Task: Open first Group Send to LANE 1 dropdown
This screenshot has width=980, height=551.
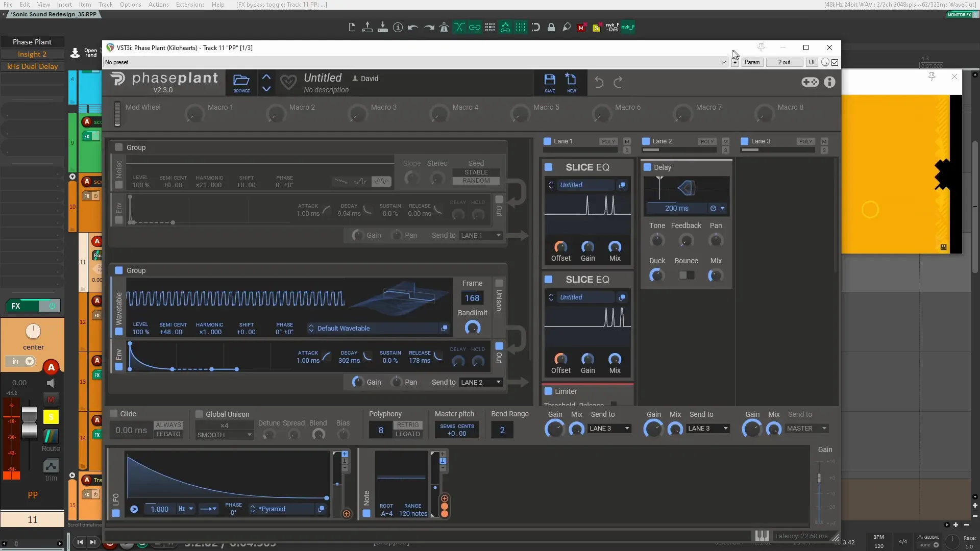Action: click(481, 235)
